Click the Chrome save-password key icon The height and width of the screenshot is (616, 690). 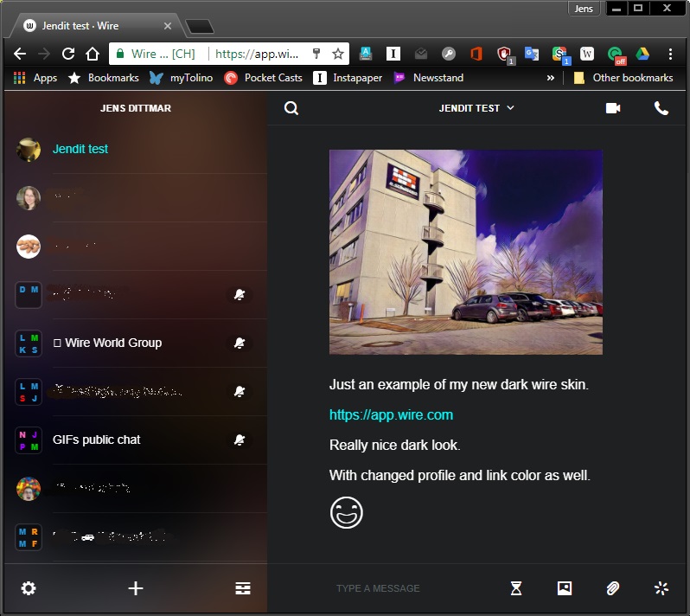316,54
